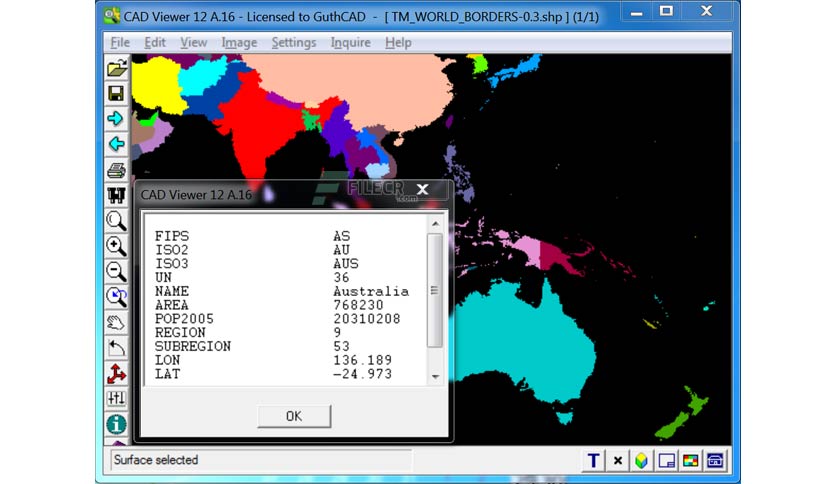Open the Settings menu
The width and height of the screenshot is (836, 484).
[x=294, y=43]
